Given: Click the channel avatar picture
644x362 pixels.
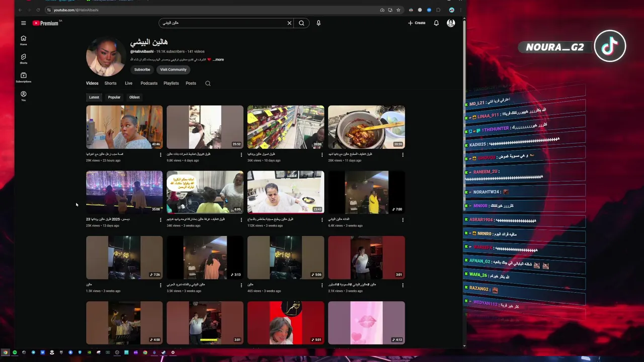Looking at the screenshot, I should [105, 57].
